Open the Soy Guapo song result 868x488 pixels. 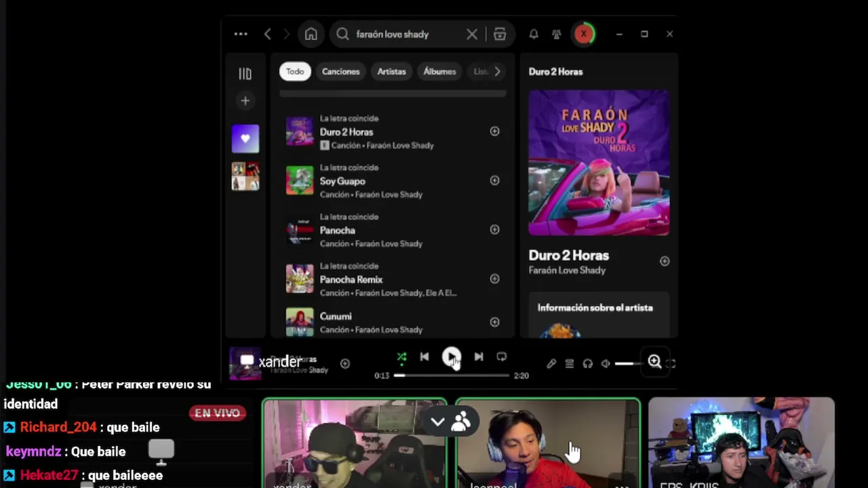point(393,181)
